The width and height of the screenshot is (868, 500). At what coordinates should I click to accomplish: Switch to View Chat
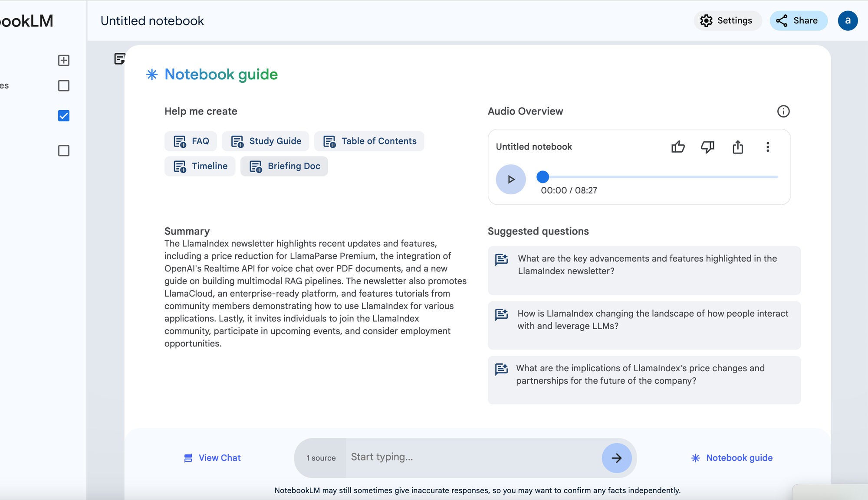click(x=212, y=458)
